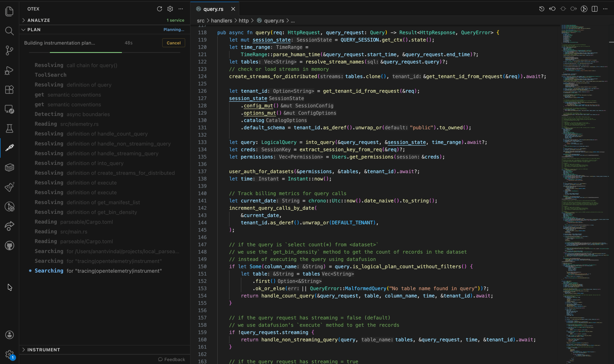Screen dimensions: 614x364
Task: Click the planning progress bar
Action: point(104,52)
